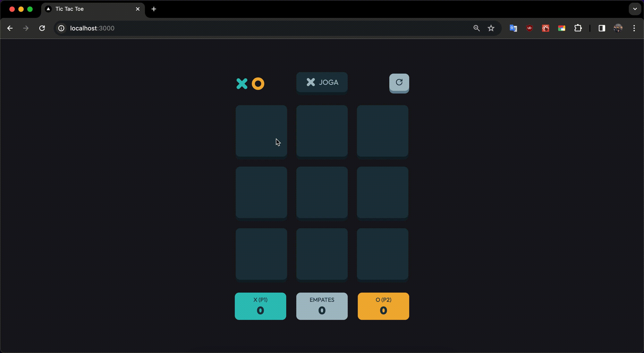This screenshot has height=353, width=644.
Task: Reload the page in browser toolbar
Action: [42, 28]
